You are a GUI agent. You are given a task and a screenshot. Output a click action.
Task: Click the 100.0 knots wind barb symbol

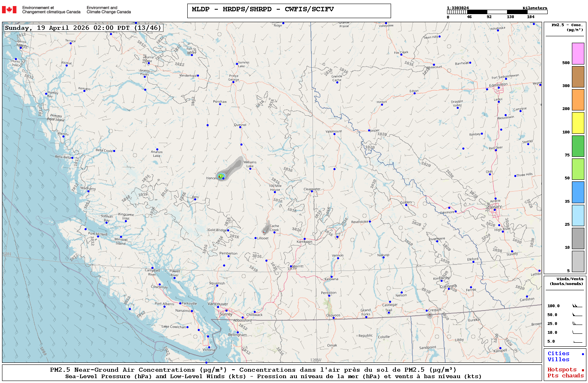click(x=577, y=306)
